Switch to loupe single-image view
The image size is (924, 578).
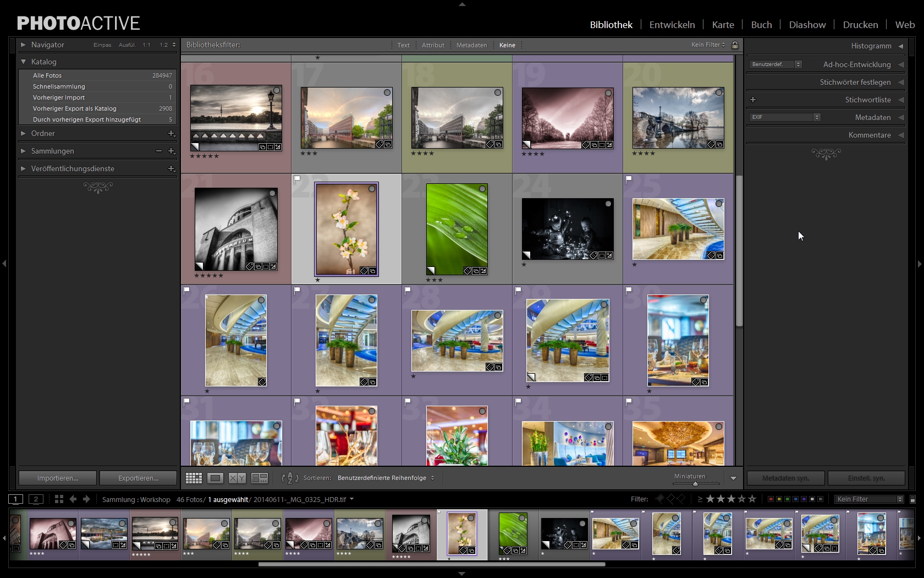pos(215,478)
